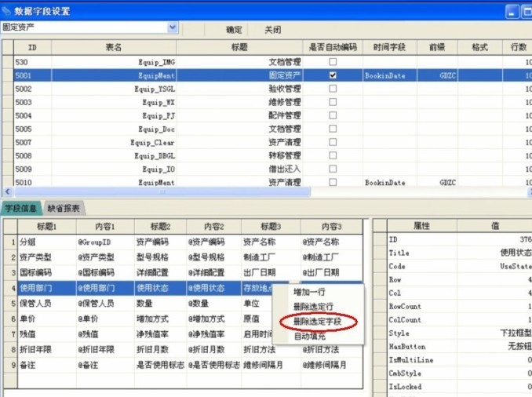Viewport: 532px width, 397px height.
Task: Select 删除选定字段 menu item
Action: [318, 322]
